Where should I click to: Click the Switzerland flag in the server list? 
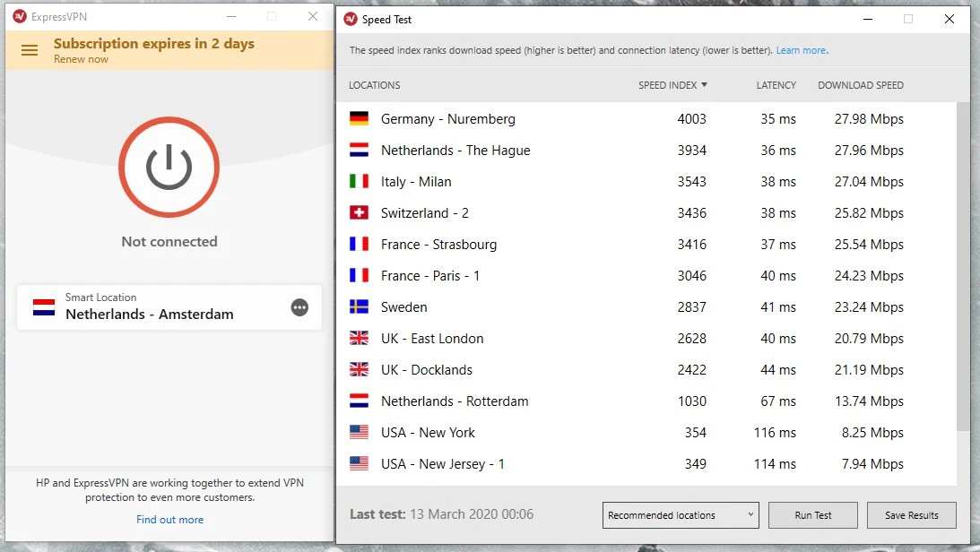tap(358, 212)
